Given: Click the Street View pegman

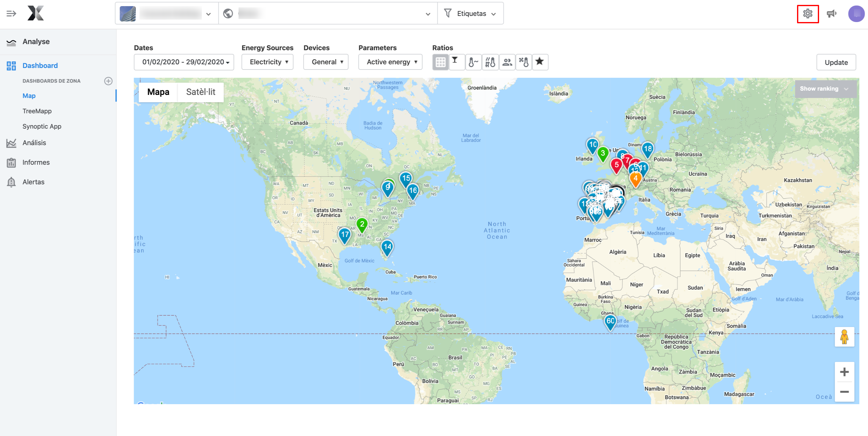Looking at the screenshot, I should tap(844, 337).
